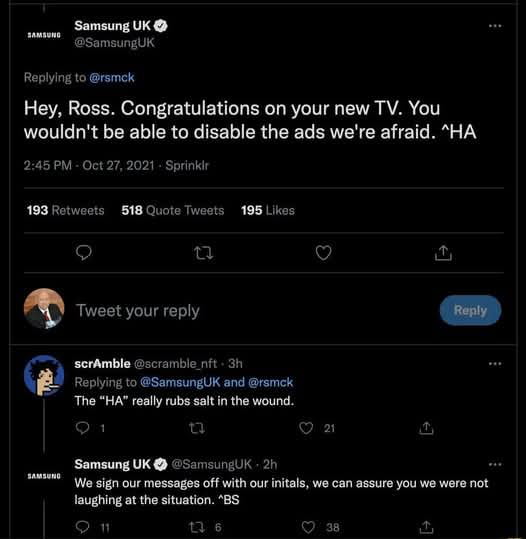The width and height of the screenshot is (526, 539).
Task: View the 518 Quote Tweets
Action: pos(173,210)
